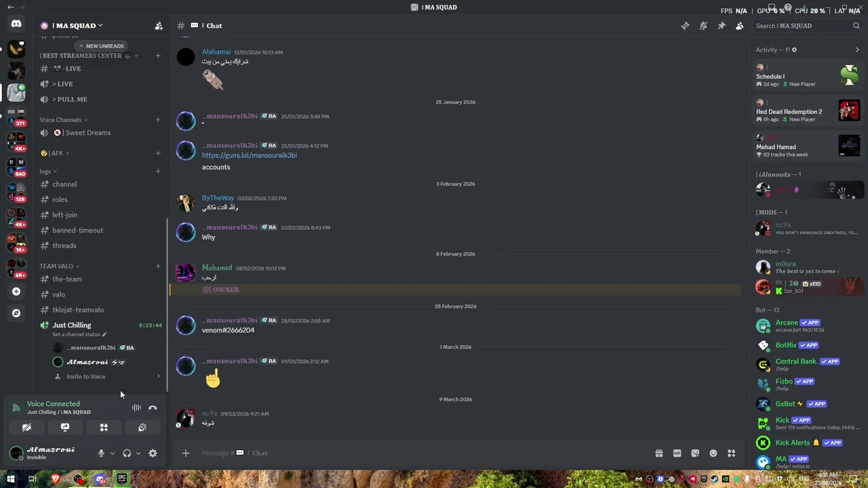Toggle deafen headphones button

(127, 453)
